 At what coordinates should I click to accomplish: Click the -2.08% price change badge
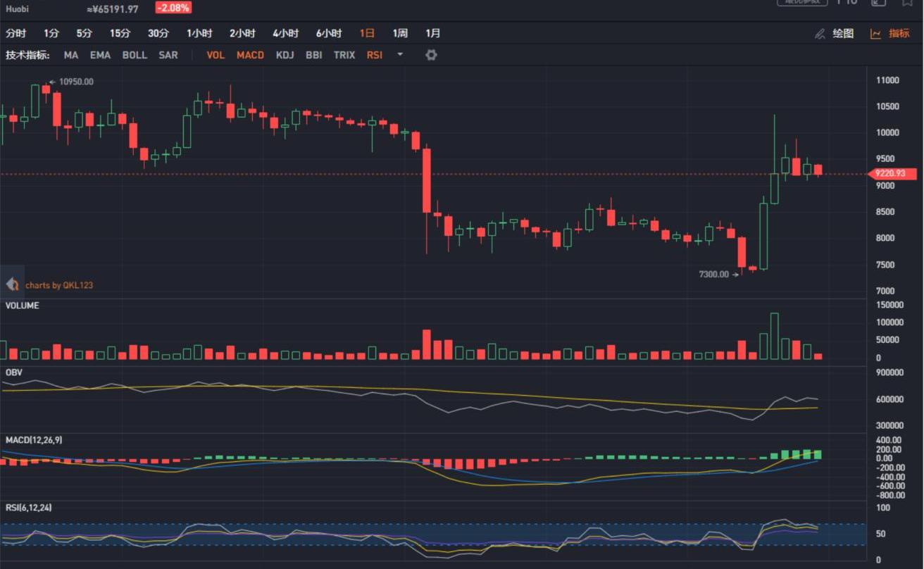point(173,8)
